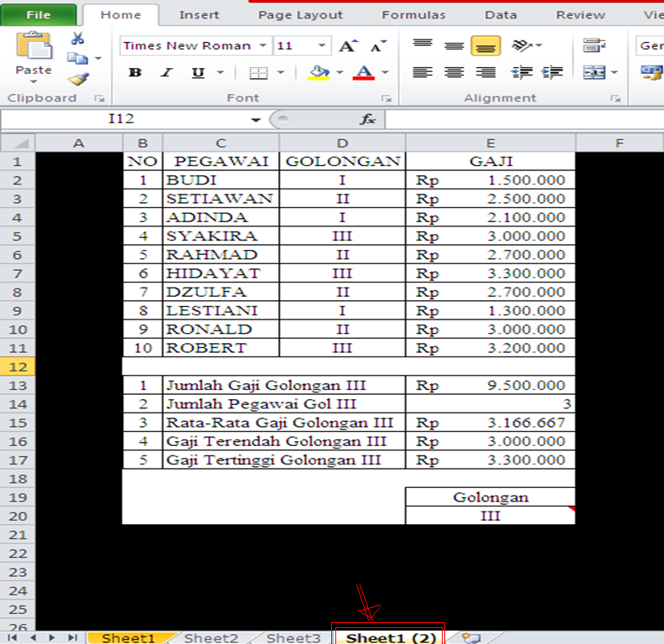Toggle Underline formatting
The width and height of the screenshot is (664, 644).
(198, 72)
